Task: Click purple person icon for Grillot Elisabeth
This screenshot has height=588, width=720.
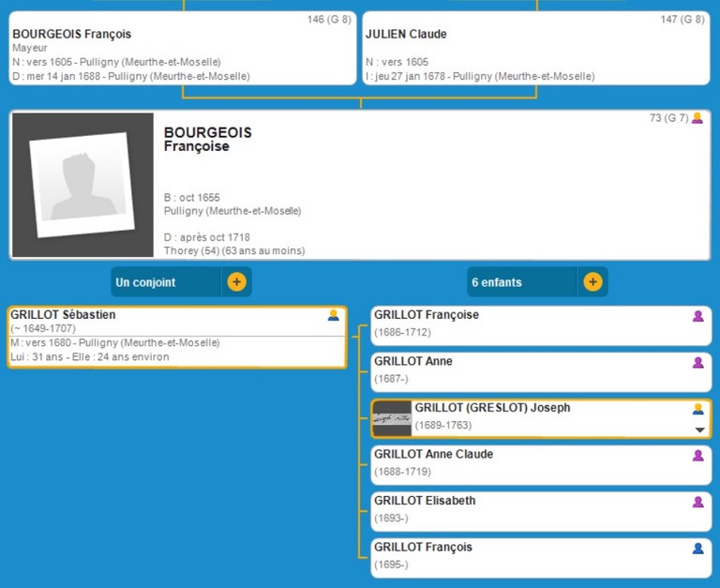Action: coord(697,502)
